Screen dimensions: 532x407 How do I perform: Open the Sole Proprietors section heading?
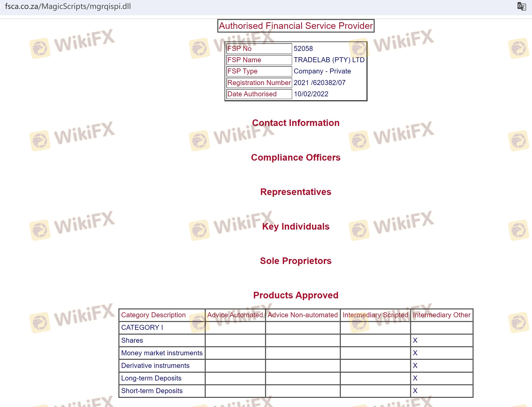(296, 261)
